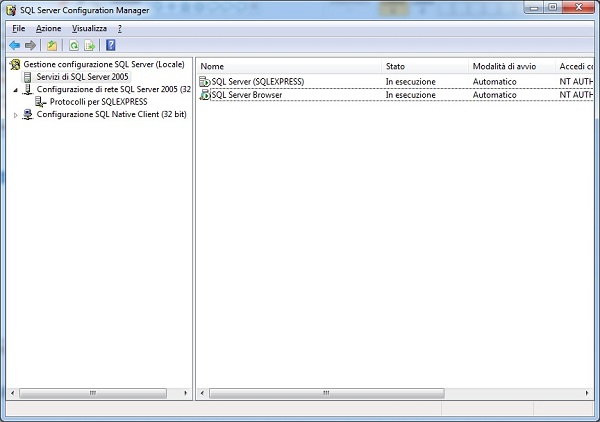Click the Servizi di SQL Server 2005 icon

coord(28,77)
